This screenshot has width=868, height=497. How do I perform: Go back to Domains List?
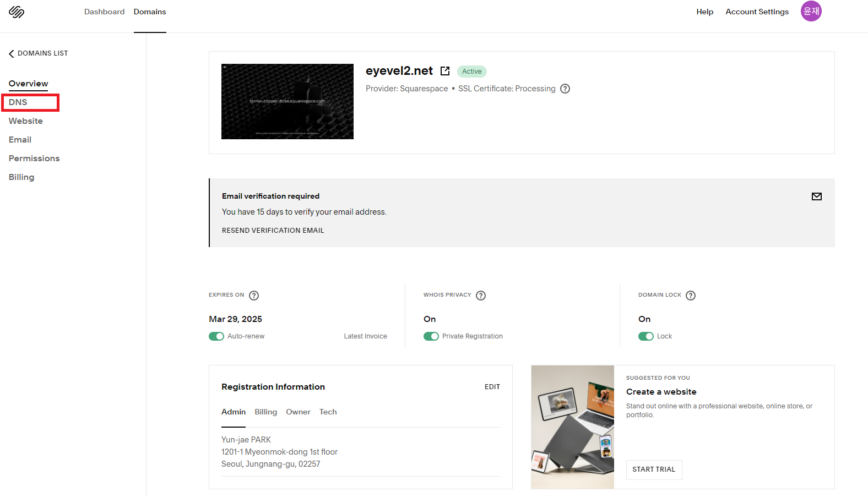click(43, 53)
